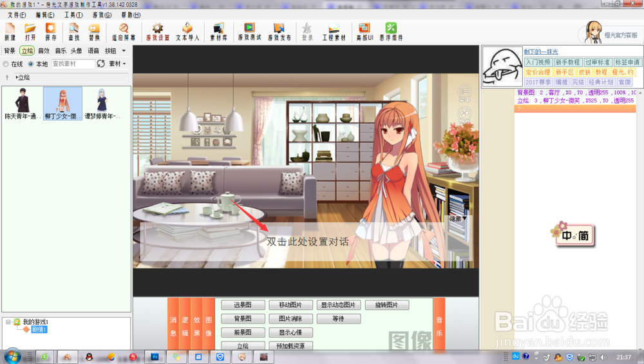Select the 效果 vertical command tab
The image size is (644, 364).
[x=196, y=325]
